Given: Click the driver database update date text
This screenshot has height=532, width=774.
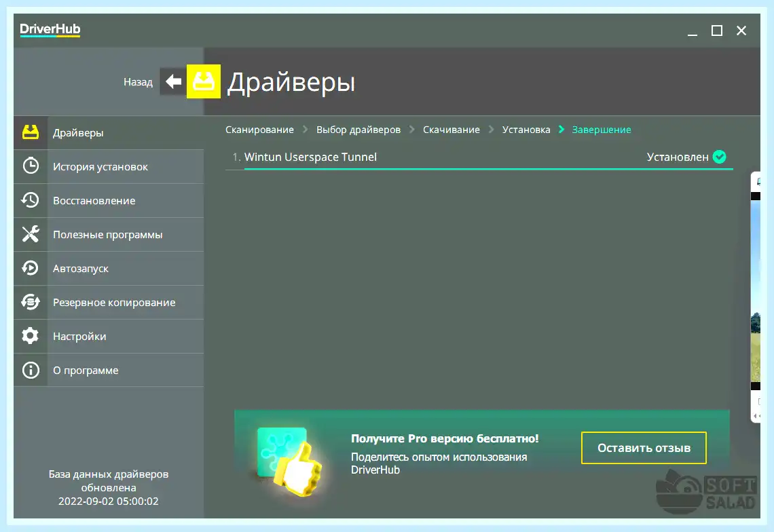Looking at the screenshot, I should click(109, 488).
